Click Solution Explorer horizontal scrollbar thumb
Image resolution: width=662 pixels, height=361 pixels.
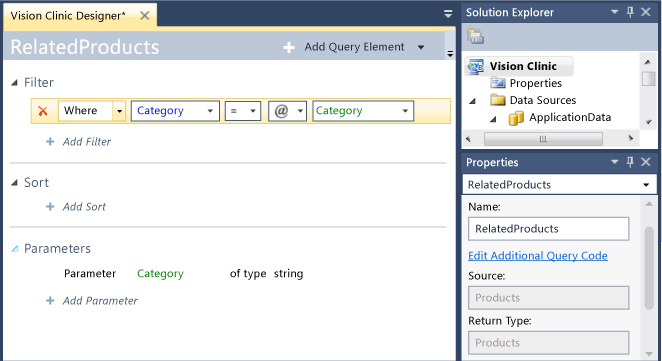543,138
